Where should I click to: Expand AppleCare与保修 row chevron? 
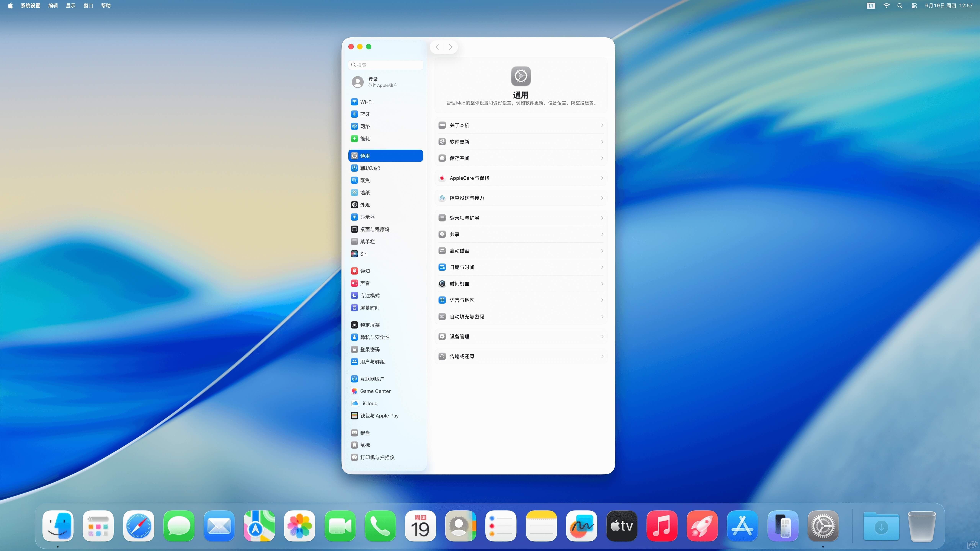point(602,178)
